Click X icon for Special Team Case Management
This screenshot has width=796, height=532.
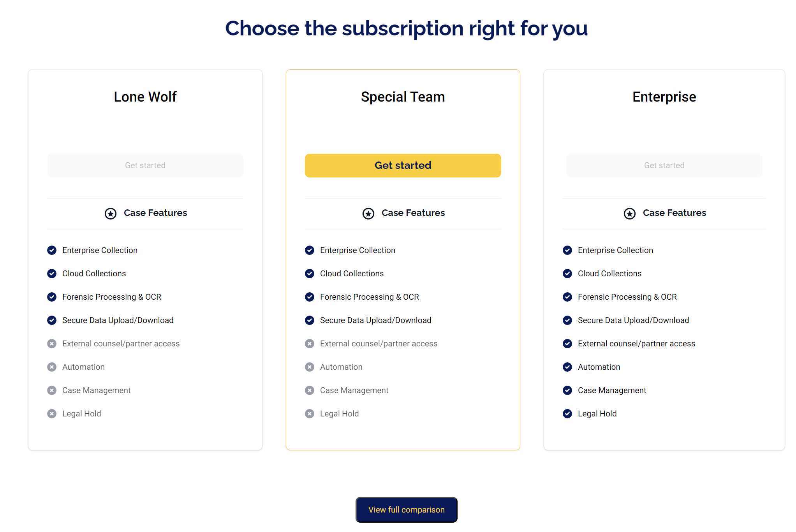click(310, 390)
